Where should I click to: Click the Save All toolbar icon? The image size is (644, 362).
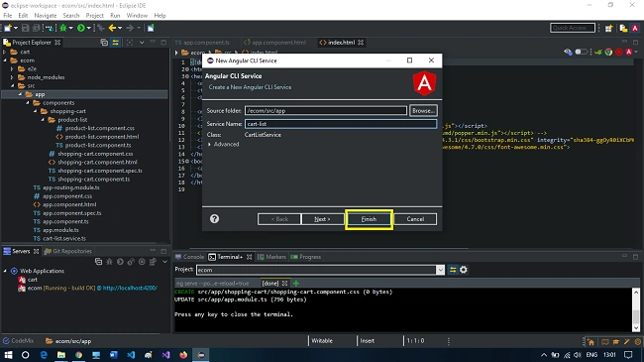(x=36, y=28)
